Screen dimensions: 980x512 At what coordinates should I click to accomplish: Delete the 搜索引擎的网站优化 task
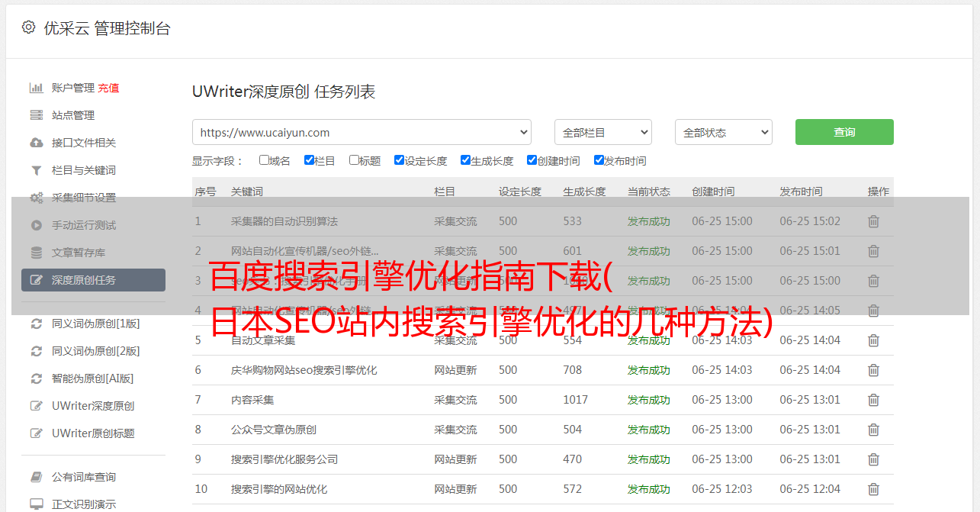(873, 489)
